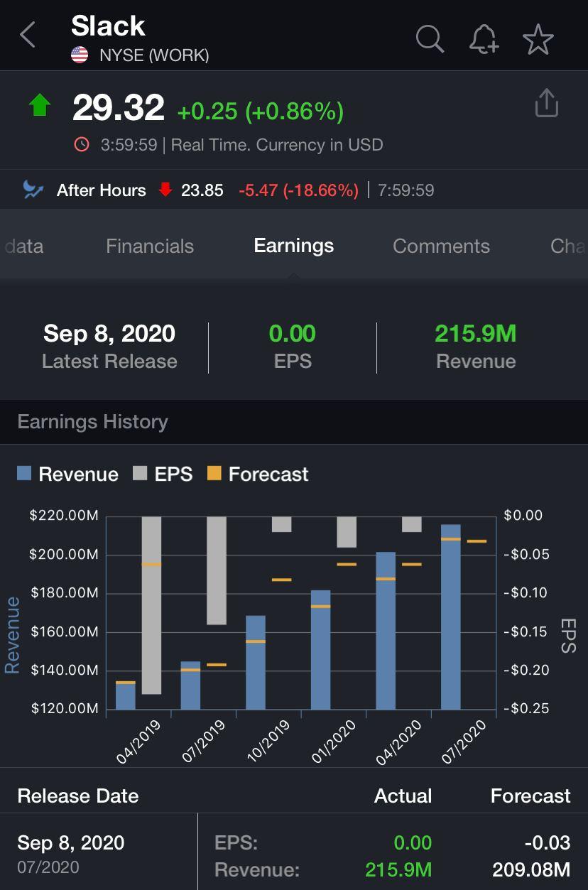
Task: Tap the red down arrow after hours
Action: (x=165, y=190)
